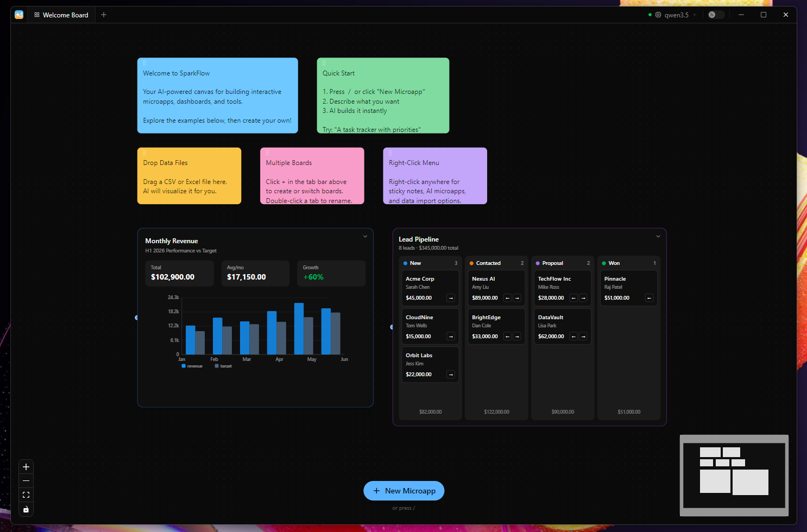Click the fit-to-screen icon in canvas toolbar
Viewport: 807px width, 532px height.
point(26,495)
